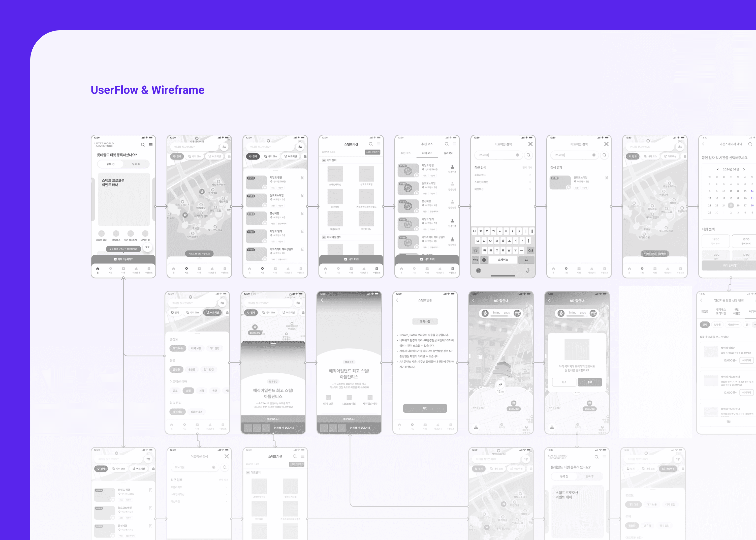Viewport: 756px width, 540px height.
Task: Click the 스탬프 인증하기 button
Action: point(372,152)
